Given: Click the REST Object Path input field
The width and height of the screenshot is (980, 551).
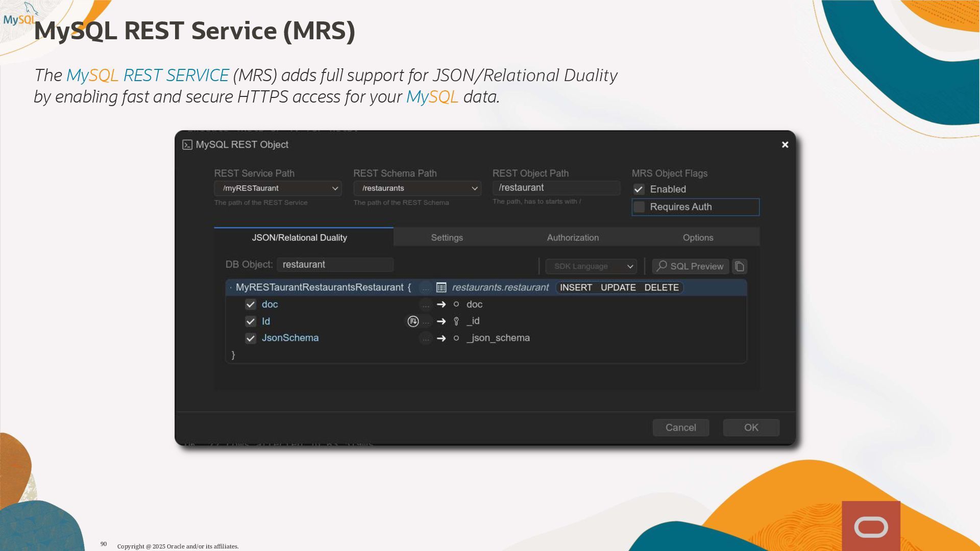Looking at the screenshot, I should tap(556, 188).
